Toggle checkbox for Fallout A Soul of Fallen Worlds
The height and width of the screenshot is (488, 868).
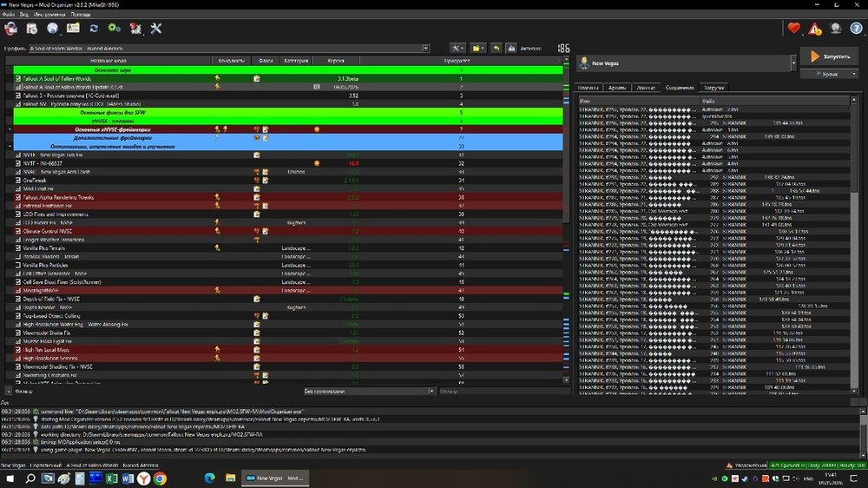coord(17,79)
